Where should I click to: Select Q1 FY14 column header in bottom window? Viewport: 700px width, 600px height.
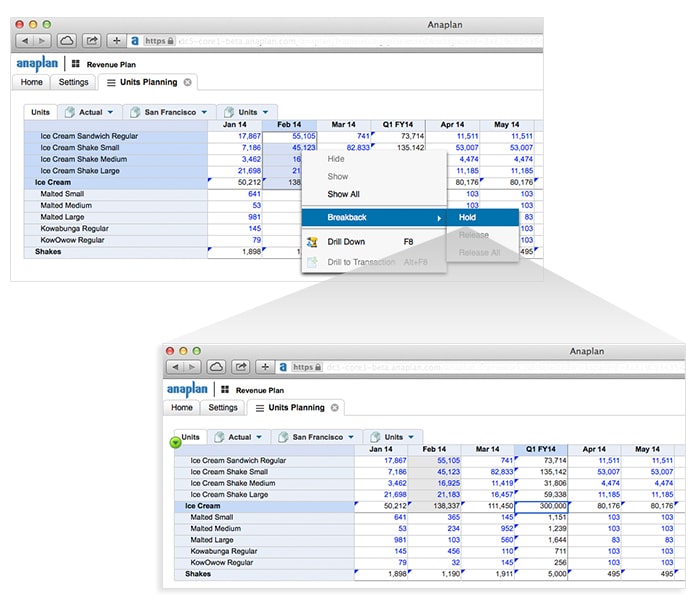[541, 449]
